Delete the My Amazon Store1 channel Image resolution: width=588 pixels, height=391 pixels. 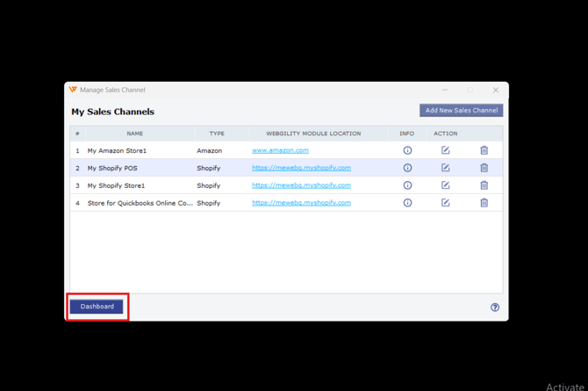click(484, 150)
